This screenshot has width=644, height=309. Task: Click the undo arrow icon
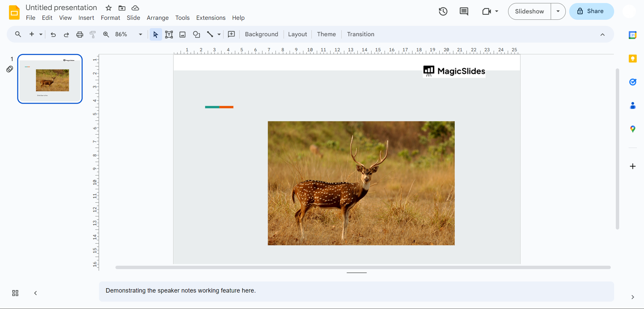click(53, 35)
